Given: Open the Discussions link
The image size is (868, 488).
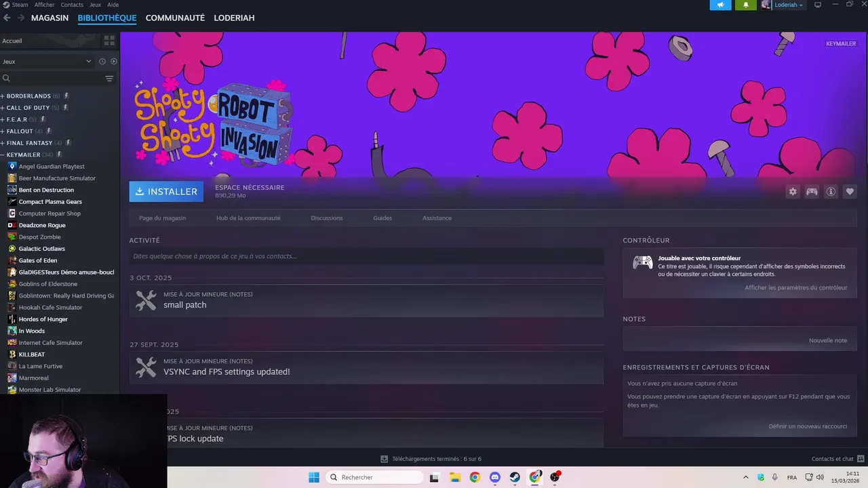Looking at the screenshot, I should click(327, 218).
